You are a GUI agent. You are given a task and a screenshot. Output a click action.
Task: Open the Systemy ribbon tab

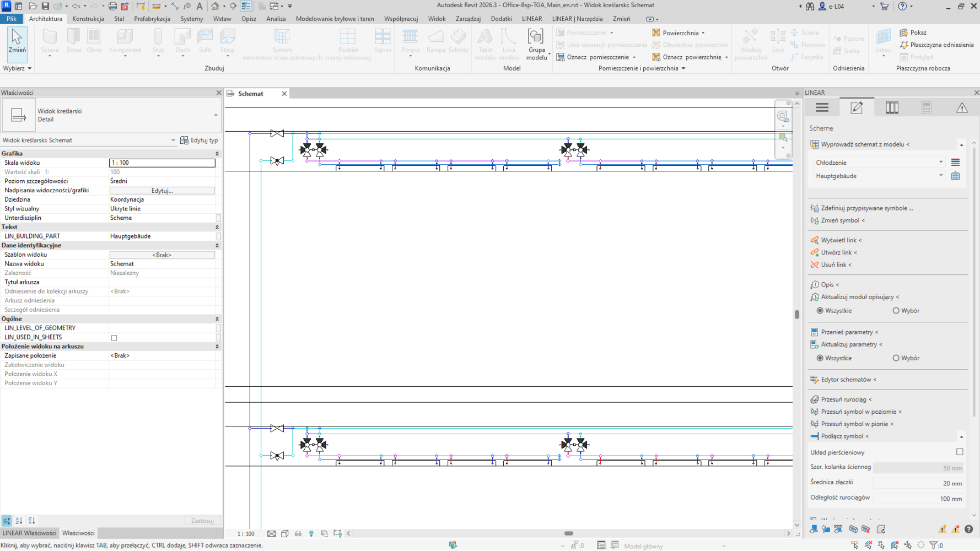pyautogui.click(x=191, y=19)
